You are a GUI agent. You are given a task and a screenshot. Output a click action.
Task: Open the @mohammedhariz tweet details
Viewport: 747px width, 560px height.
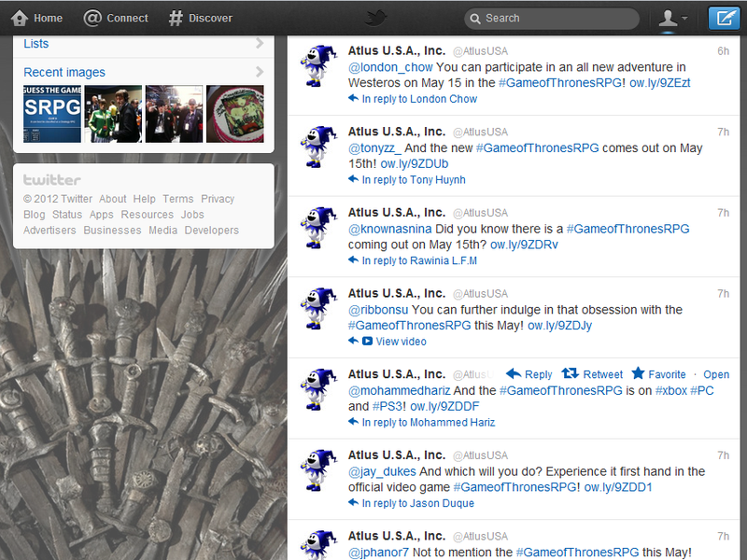pyautogui.click(x=716, y=375)
